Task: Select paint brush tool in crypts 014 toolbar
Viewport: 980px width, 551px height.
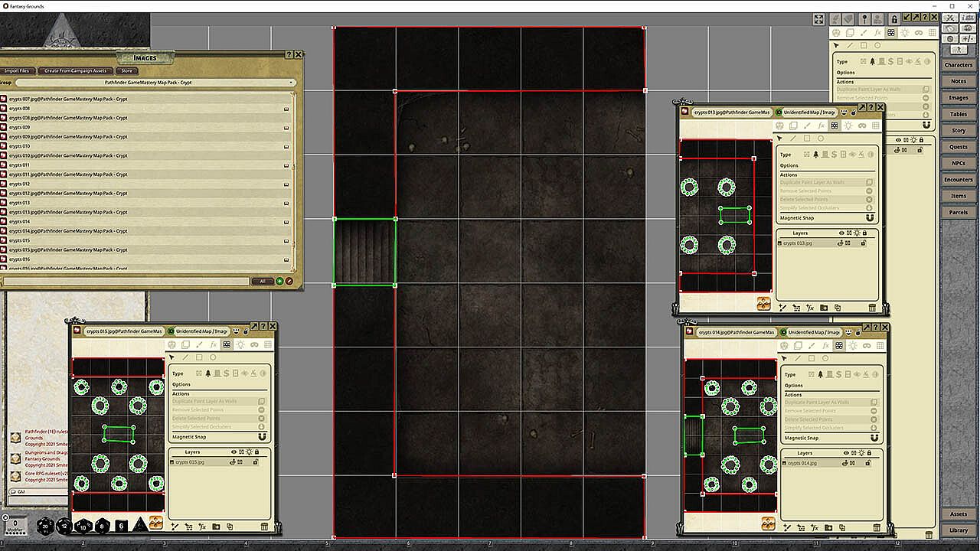Action: click(x=812, y=346)
